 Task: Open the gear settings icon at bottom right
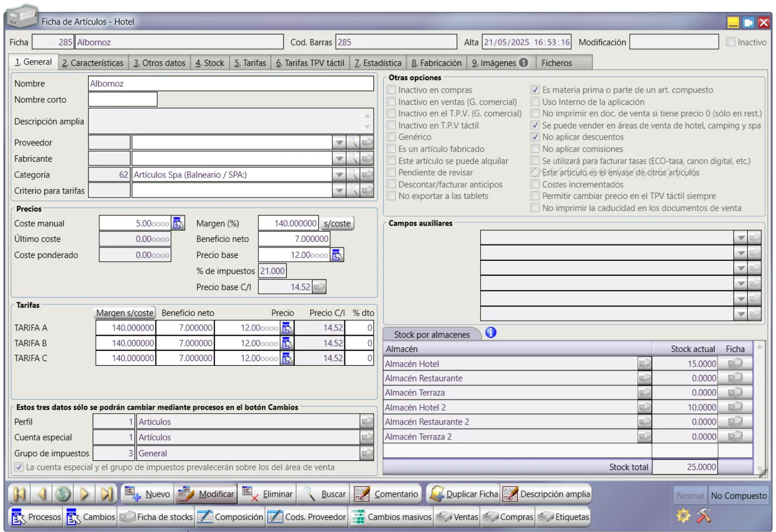click(x=683, y=516)
